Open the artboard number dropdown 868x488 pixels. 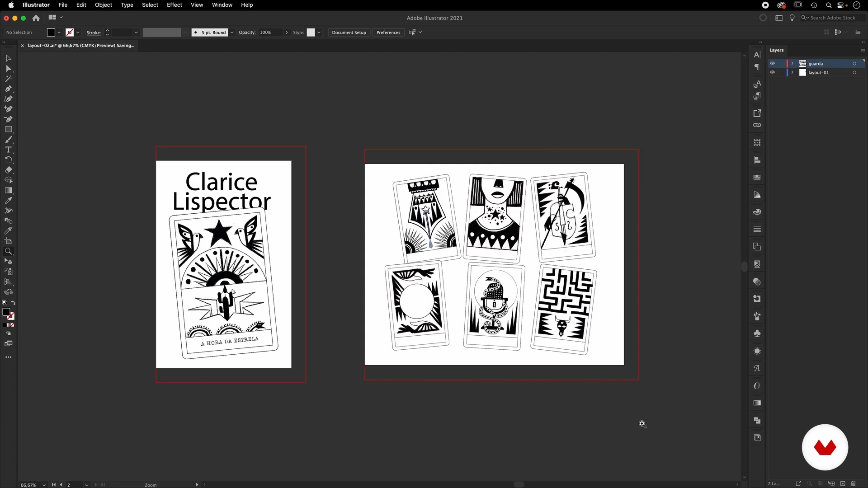(x=86, y=485)
